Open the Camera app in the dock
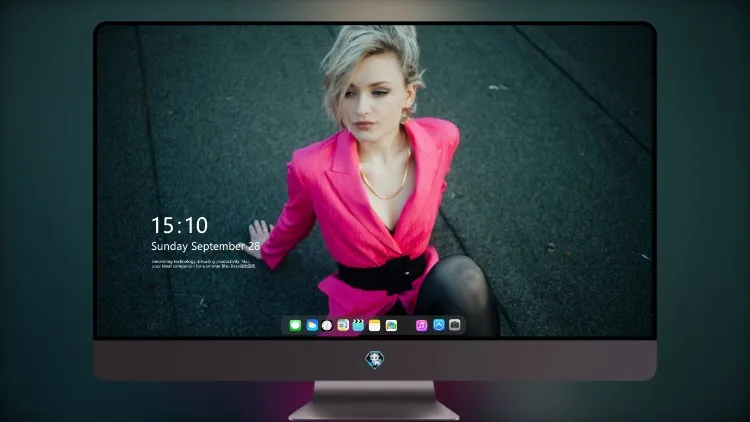 point(455,325)
